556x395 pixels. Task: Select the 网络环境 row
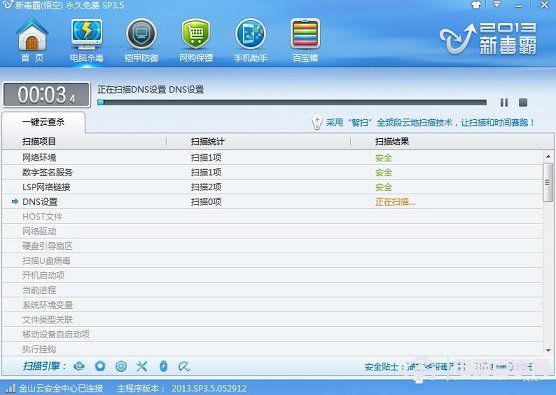coord(272,157)
